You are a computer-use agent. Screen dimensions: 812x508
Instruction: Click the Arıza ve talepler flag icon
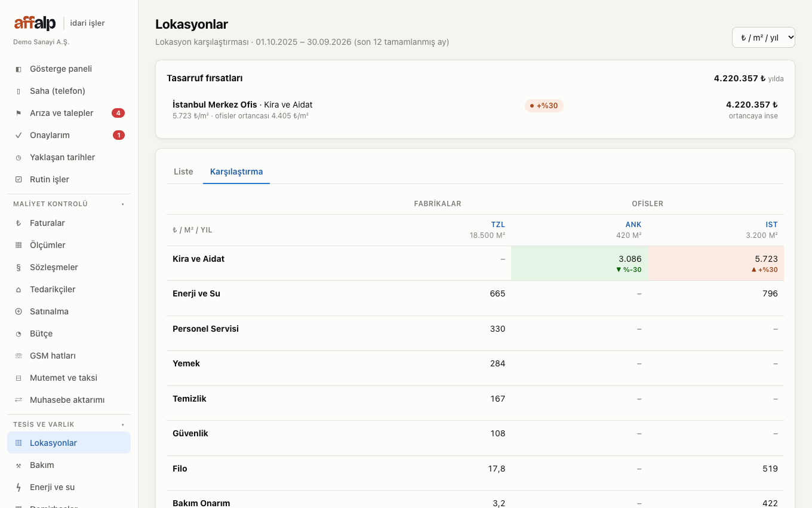pyautogui.click(x=19, y=114)
